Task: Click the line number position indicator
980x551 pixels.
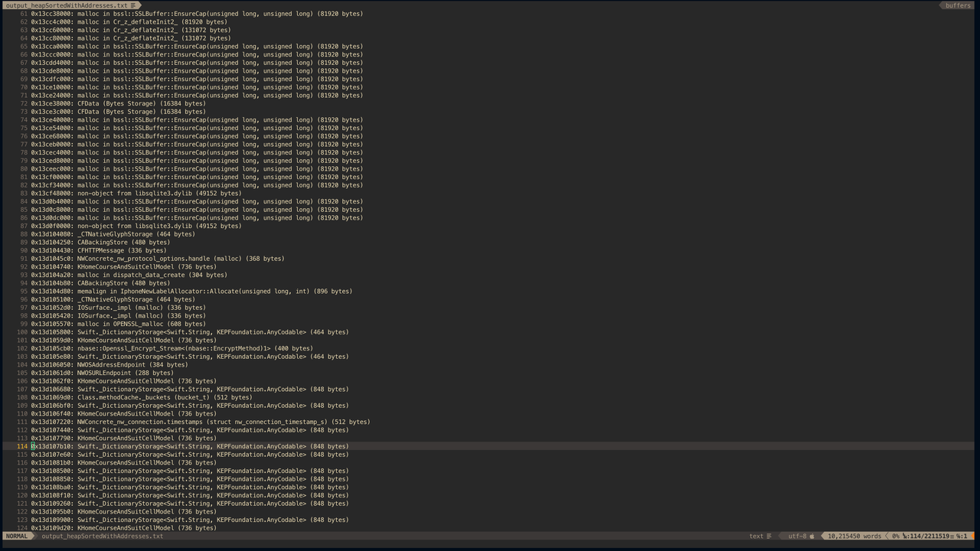Action: [926, 536]
